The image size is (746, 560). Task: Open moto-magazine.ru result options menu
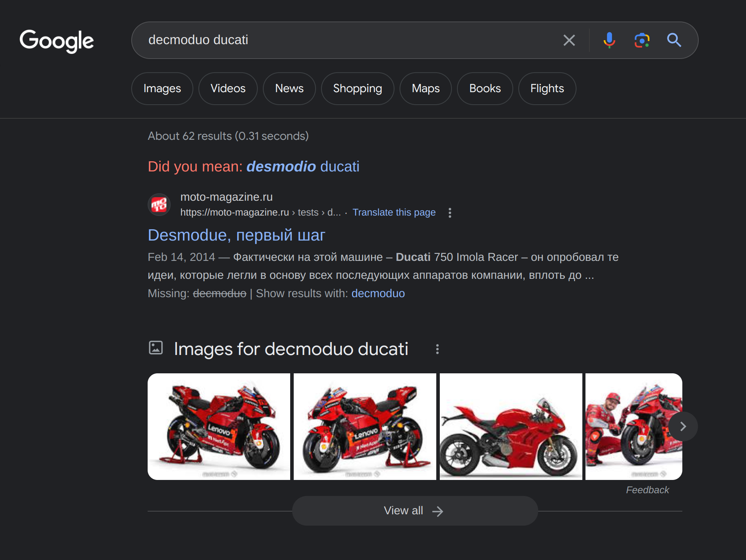click(x=450, y=213)
